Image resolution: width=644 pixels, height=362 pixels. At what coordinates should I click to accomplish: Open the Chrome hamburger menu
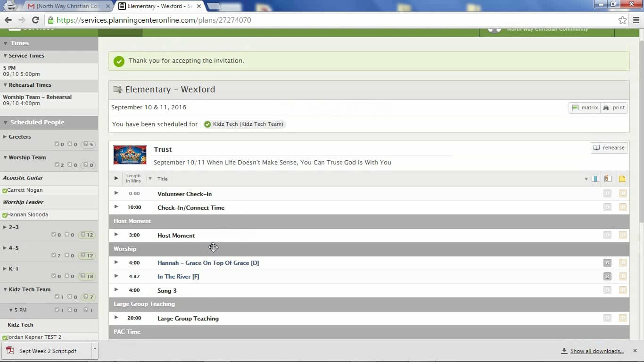click(636, 20)
